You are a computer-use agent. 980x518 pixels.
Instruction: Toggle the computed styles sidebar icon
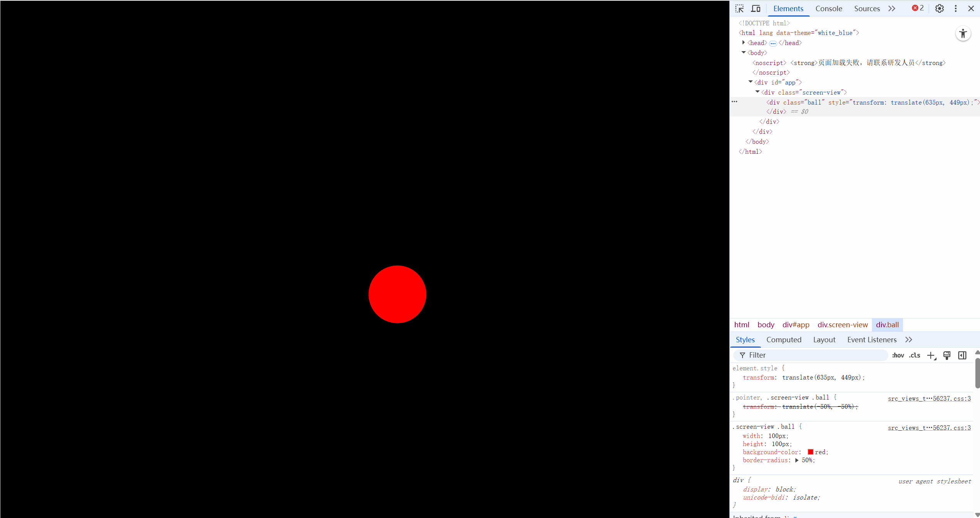coord(962,355)
